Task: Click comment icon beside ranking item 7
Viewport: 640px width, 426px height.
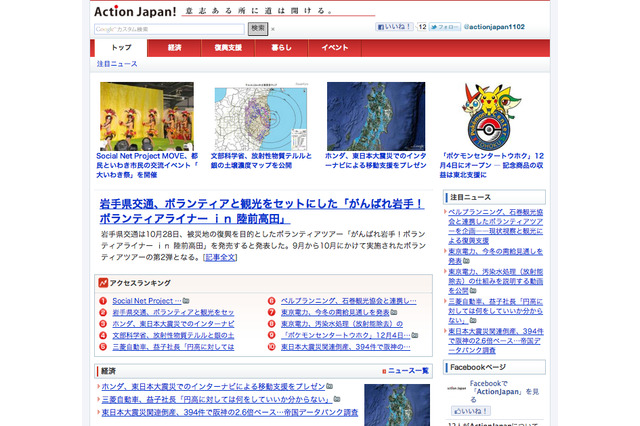Action: point(394,312)
